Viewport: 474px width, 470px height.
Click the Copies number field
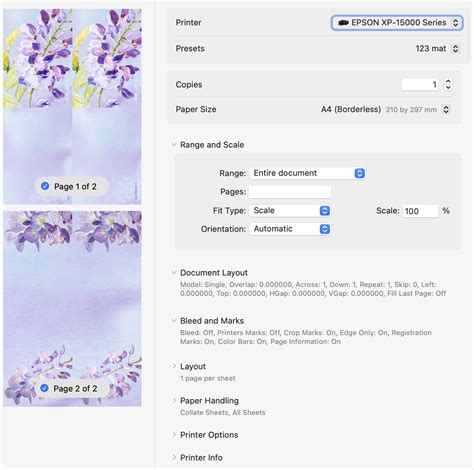coord(421,85)
